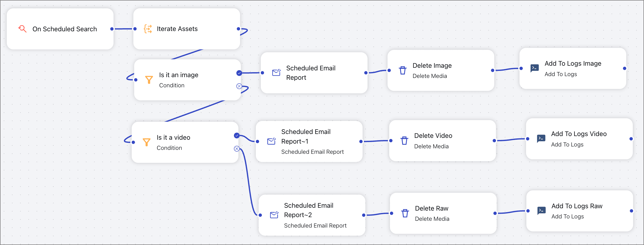Click the input port of Add To Logs Image
This screenshot has height=245, width=644.
[521, 69]
